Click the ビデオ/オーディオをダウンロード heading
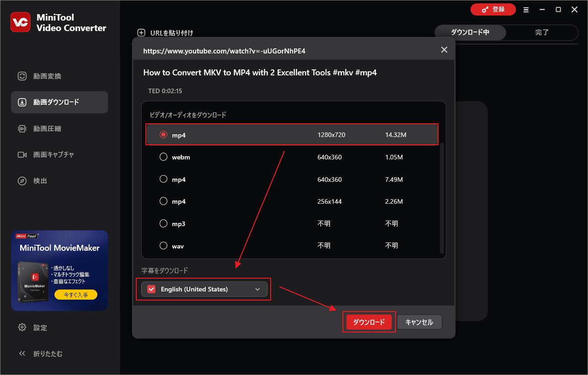Viewport: 588px width, 375px height. tap(188, 115)
